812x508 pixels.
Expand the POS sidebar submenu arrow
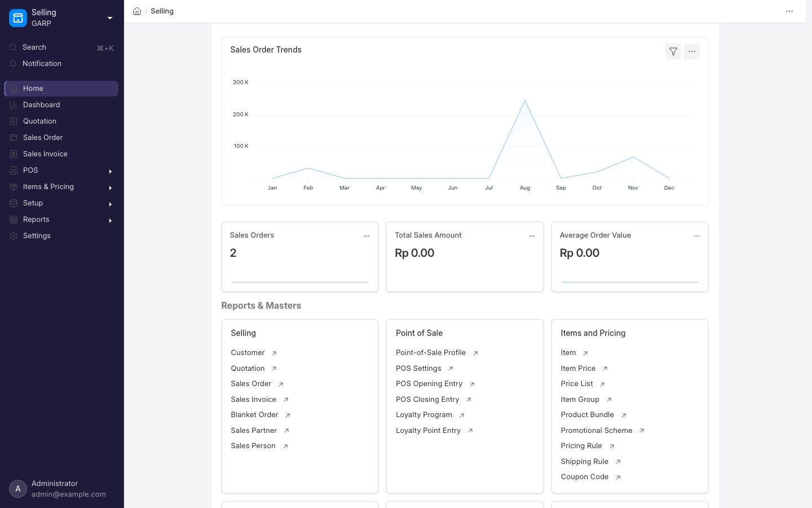pyautogui.click(x=111, y=171)
